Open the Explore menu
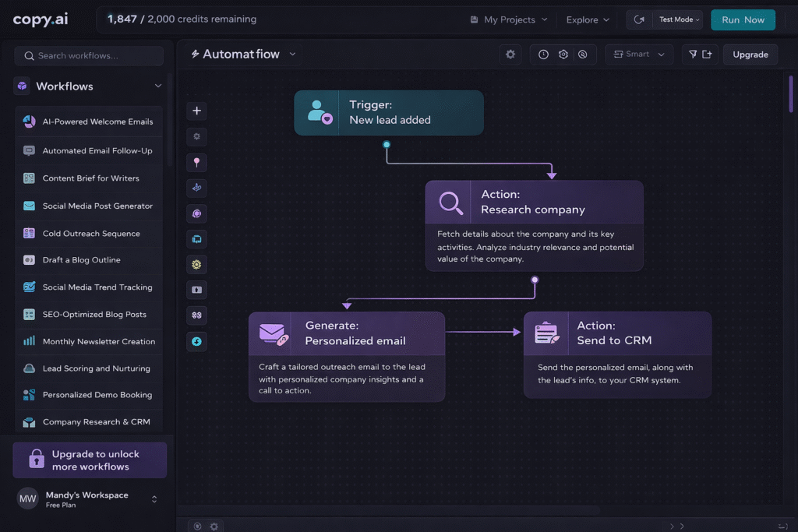This screenshot has height=532, width=798. pos(587,19)
